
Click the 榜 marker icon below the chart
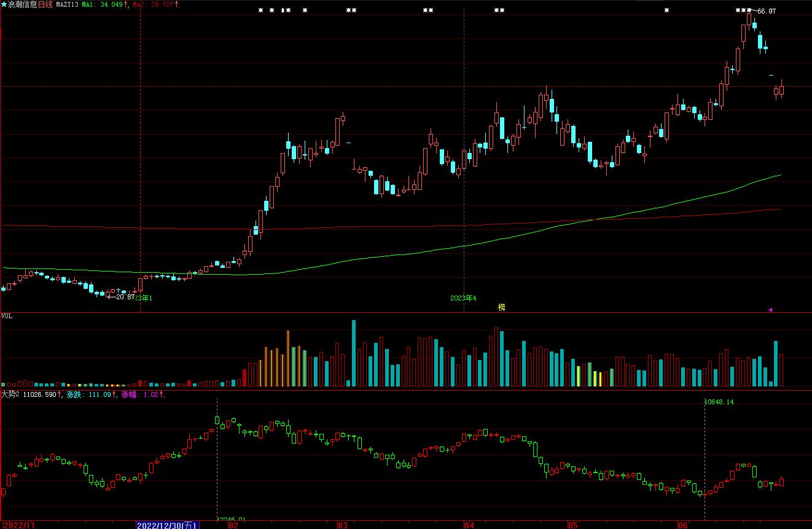point(502,307)
